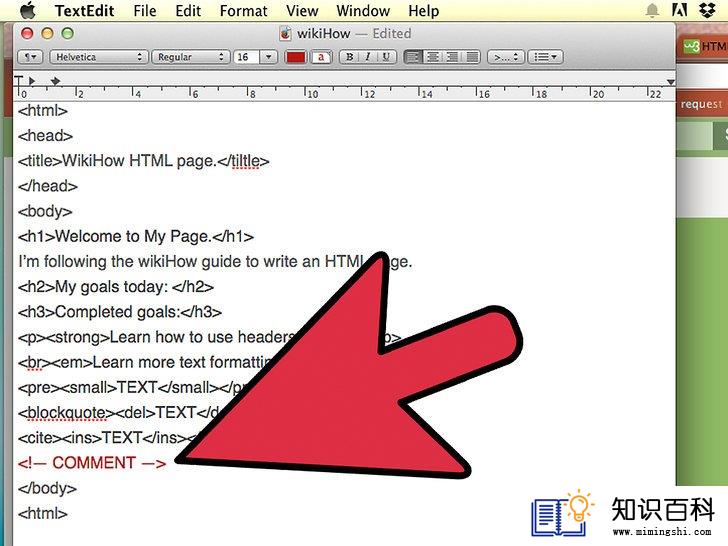Open the TextEdit application menu
Viewport: 728px width, 546px height.
(84, 11)
